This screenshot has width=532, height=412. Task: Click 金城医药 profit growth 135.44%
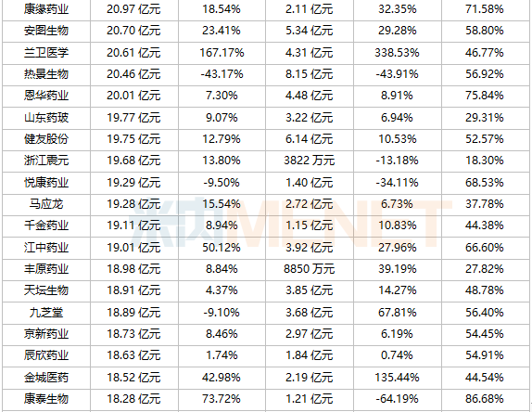tap(397, 377)
